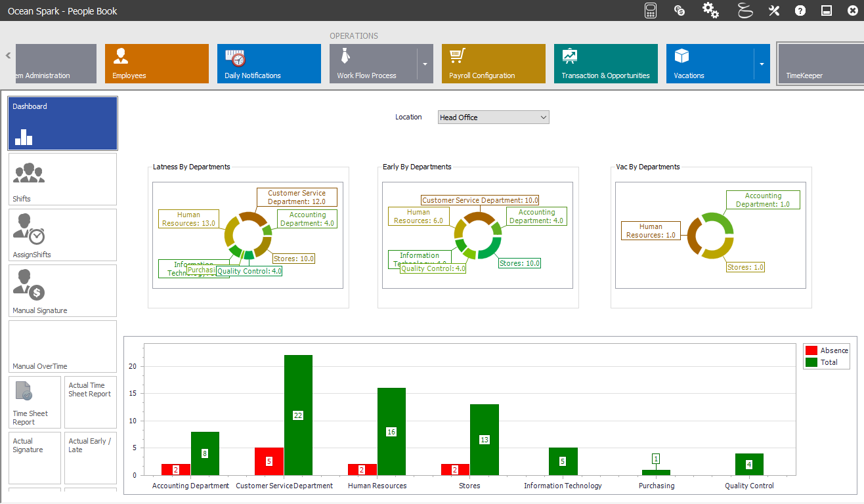
Task: Click the Customer Service red absence bar
Action: pyautogui.click(x=269, y=461)
